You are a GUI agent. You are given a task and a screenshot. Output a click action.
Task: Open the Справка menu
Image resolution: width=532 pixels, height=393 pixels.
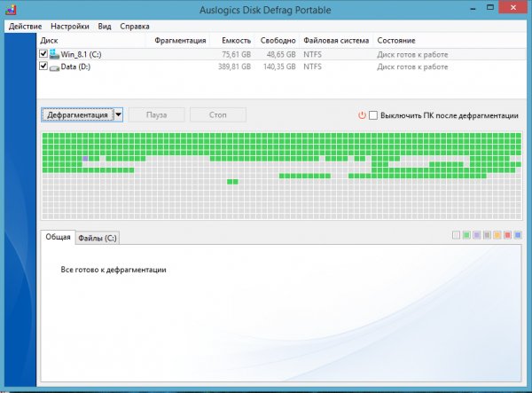tap(135, 26)
